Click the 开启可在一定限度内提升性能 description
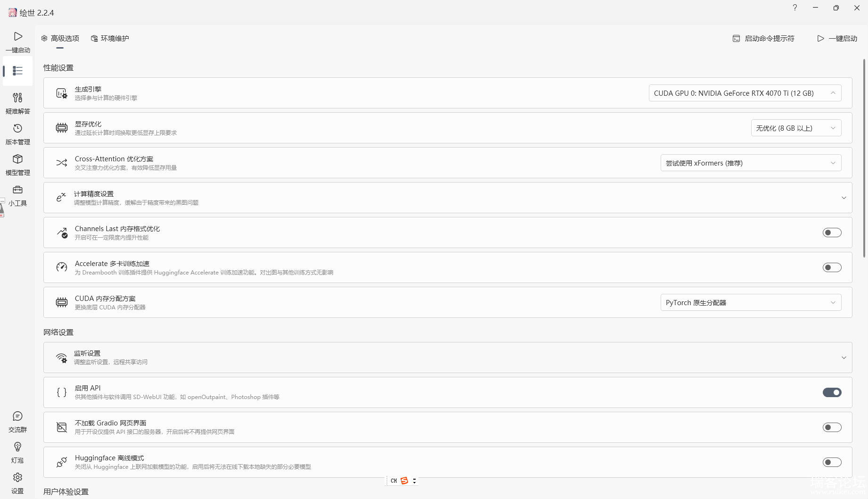The image size is (868, 499). click(x=112, y=238)
